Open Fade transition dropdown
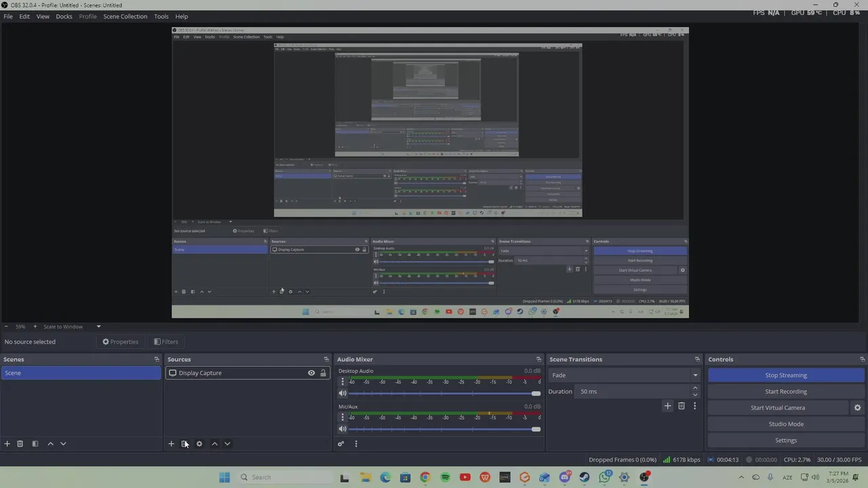 point(625,375)
